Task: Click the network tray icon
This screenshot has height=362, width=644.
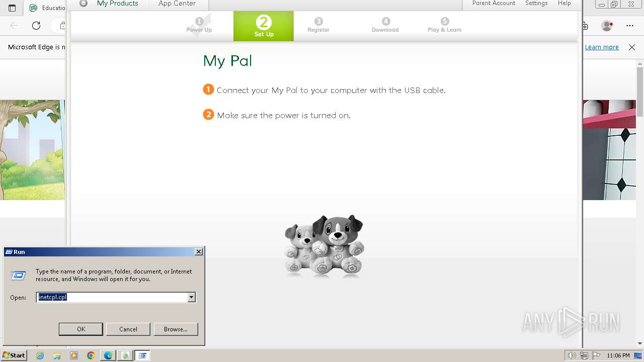Action: (x=584, y=355)
